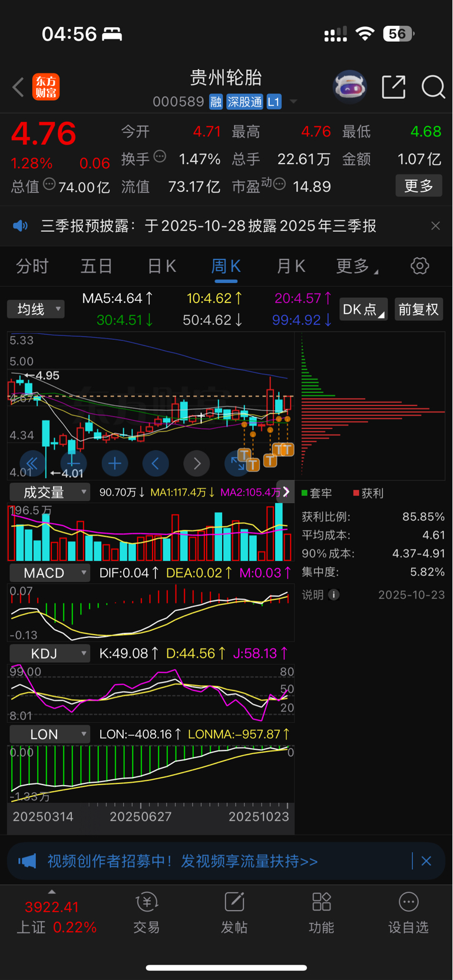
Task: Open the search magnifier icon
Action: (434, 87)
